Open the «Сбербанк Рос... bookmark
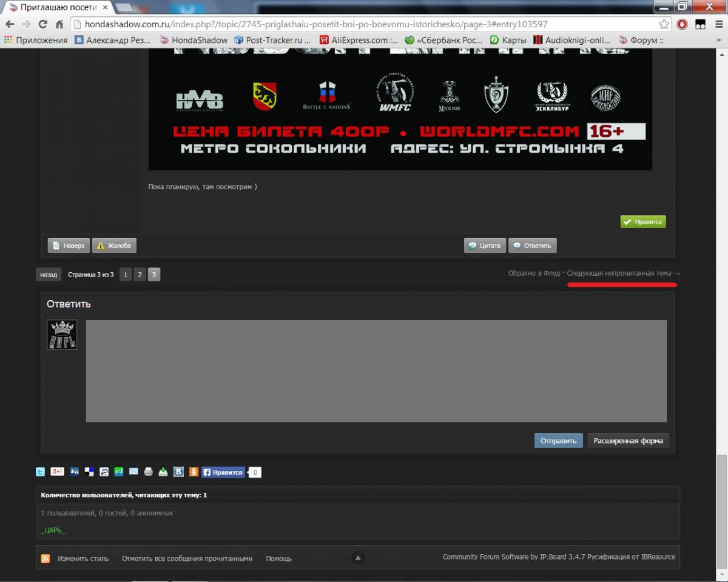Viewport: 728px width, 582px height. 443,40
